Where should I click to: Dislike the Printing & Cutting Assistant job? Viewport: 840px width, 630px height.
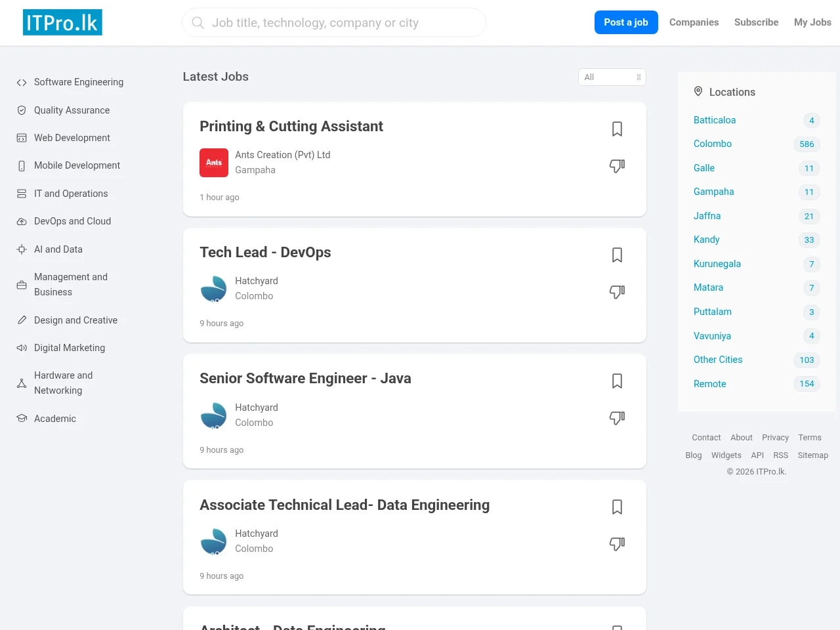pos(617,166)
